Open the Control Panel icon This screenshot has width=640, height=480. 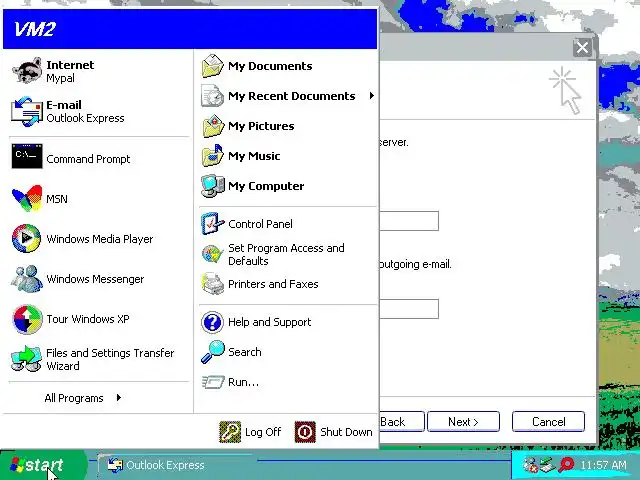coord(213,224)
